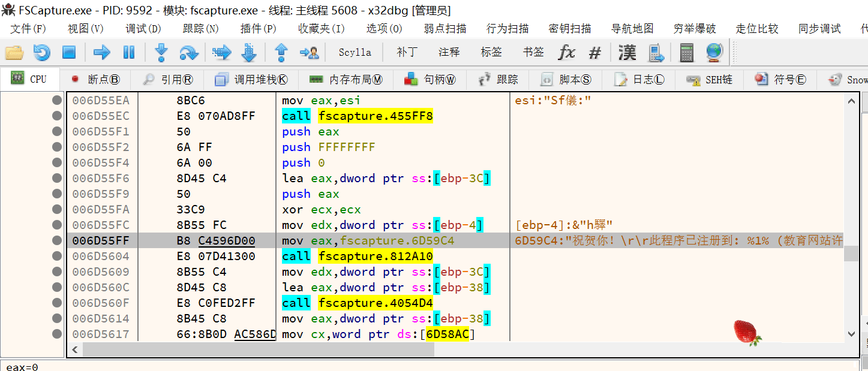This screenshot has height=371, width=868.
Task: Open 注释 comments from toolbar
Action: pyautogui.click(x=449, y=52)
